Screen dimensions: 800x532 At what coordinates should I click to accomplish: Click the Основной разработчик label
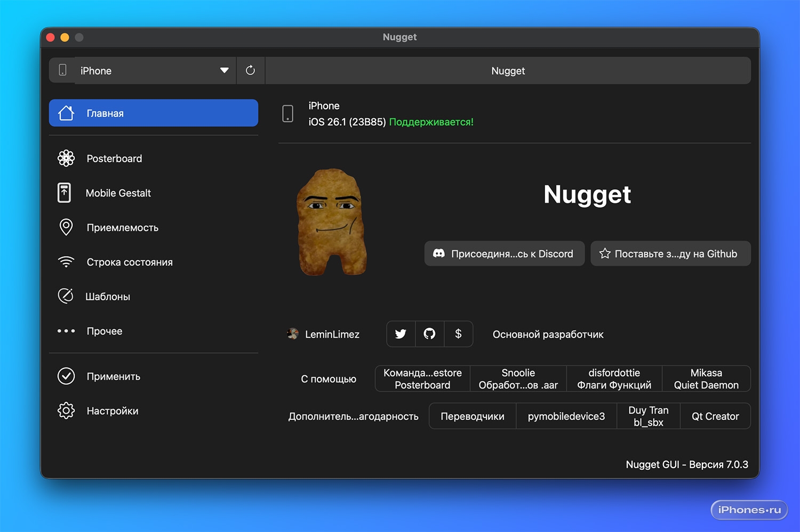click(548, 334)
